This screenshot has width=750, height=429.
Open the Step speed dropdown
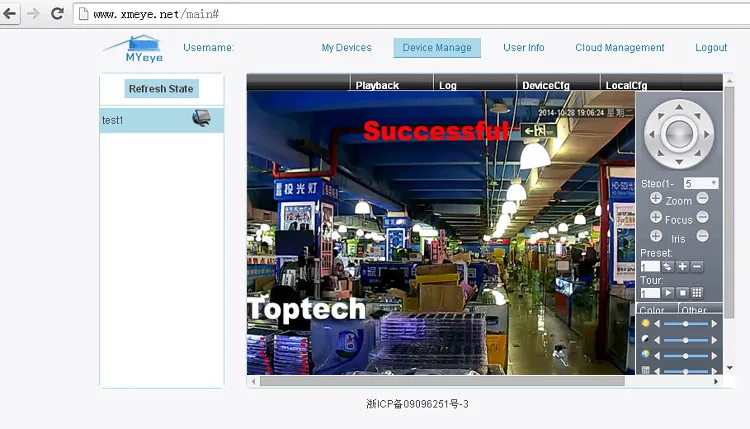(x=701, y=183)
